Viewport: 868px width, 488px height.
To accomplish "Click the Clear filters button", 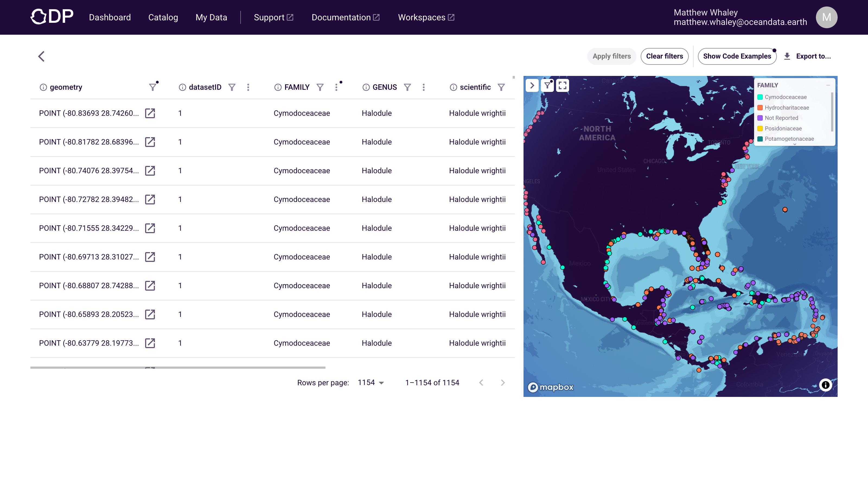I will [664, 56].
